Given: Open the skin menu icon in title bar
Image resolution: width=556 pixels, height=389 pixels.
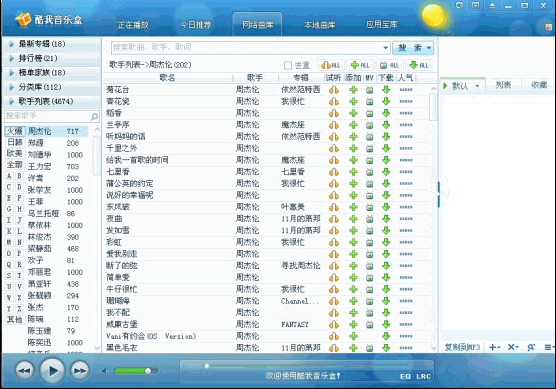Looking at the screenshot, I should click(x=476, y=6).
